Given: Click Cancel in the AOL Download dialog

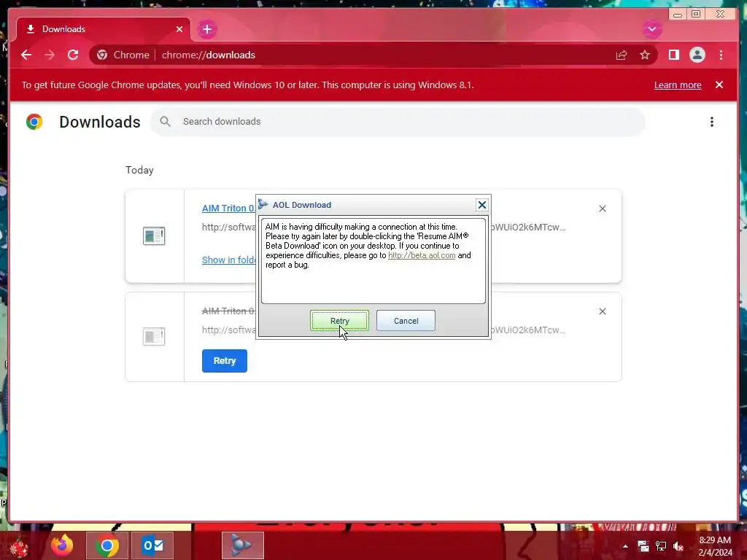Looking at the screenshot, I should tap(406, 321).
